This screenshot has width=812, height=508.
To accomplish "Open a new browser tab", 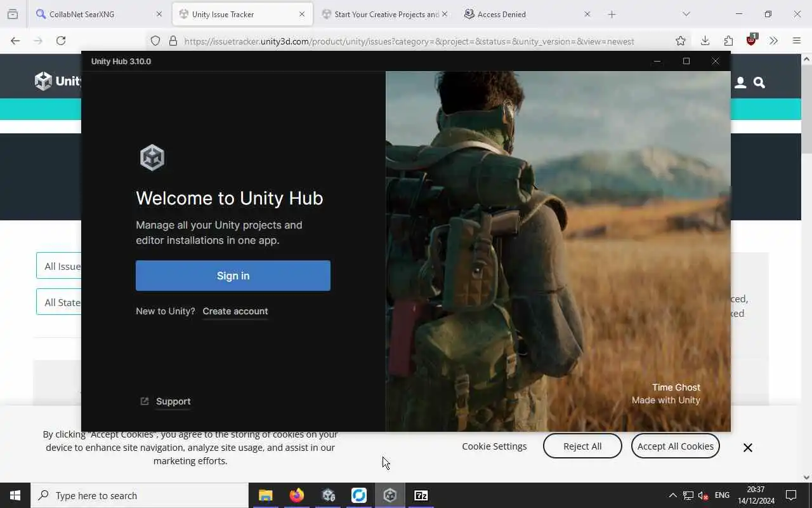I will click(x=612, y=14).
